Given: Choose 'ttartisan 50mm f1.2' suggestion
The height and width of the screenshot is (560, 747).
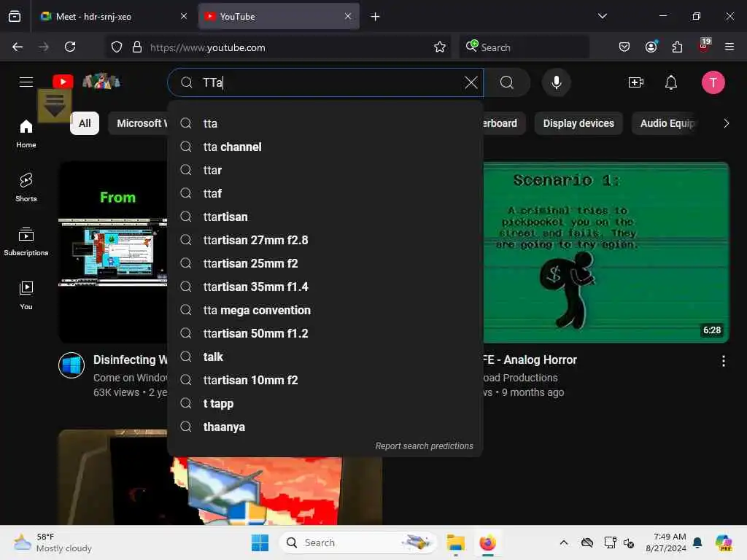Looking at the screenshot, I should pos(325,333).
